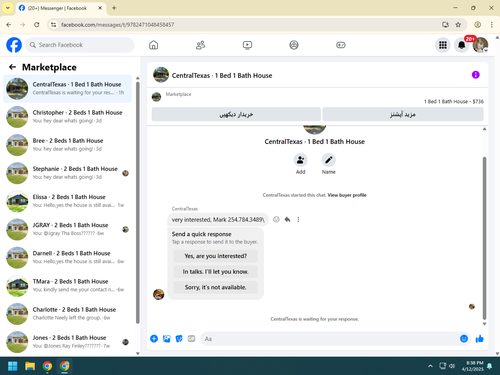500x375 pixels.
Task: Attach a photo using the image icon
Action: [167, 339]
